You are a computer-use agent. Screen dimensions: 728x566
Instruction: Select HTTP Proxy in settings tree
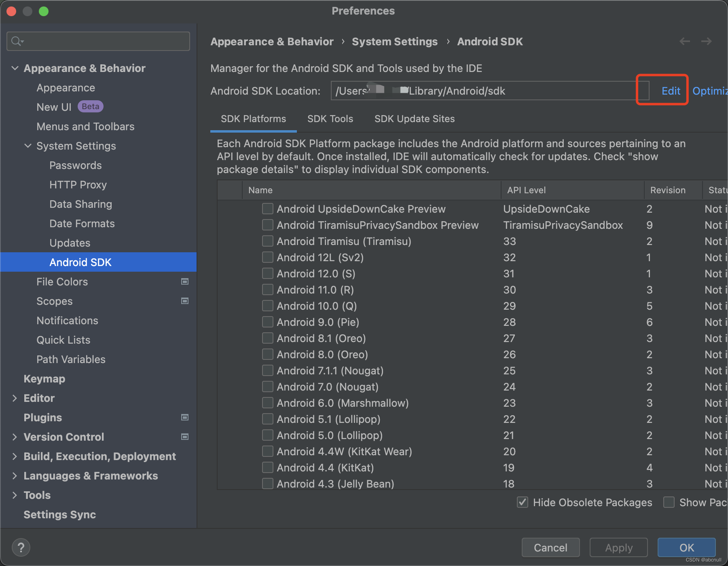click(x=78, y=185)
